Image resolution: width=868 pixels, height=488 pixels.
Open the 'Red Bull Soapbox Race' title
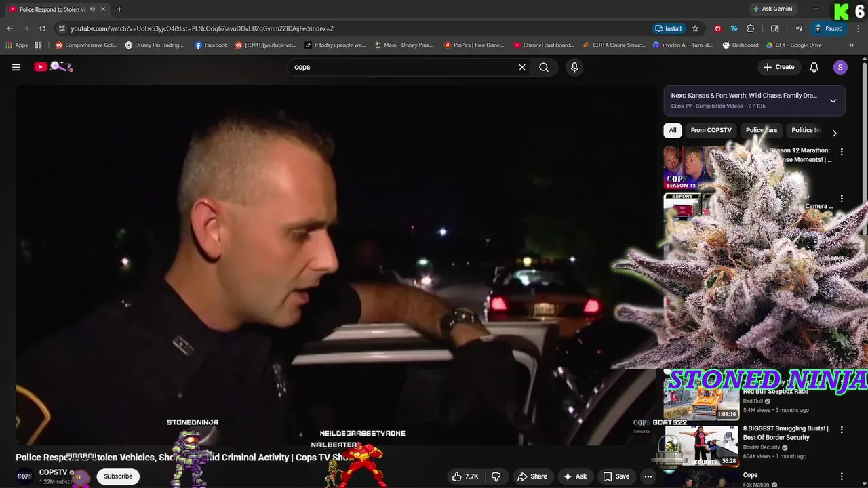click(x=776, y=392)
